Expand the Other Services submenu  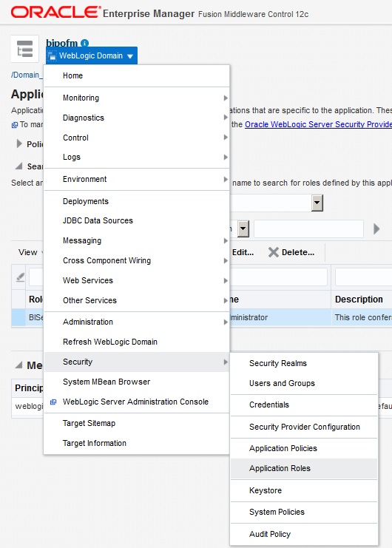click(137, 300)
